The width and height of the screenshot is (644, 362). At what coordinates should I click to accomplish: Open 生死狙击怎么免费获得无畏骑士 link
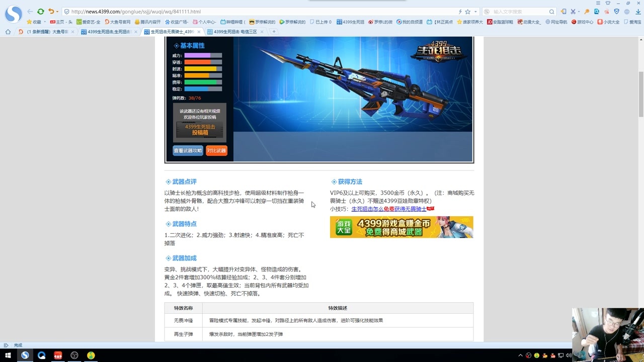(x=388, y=209)
